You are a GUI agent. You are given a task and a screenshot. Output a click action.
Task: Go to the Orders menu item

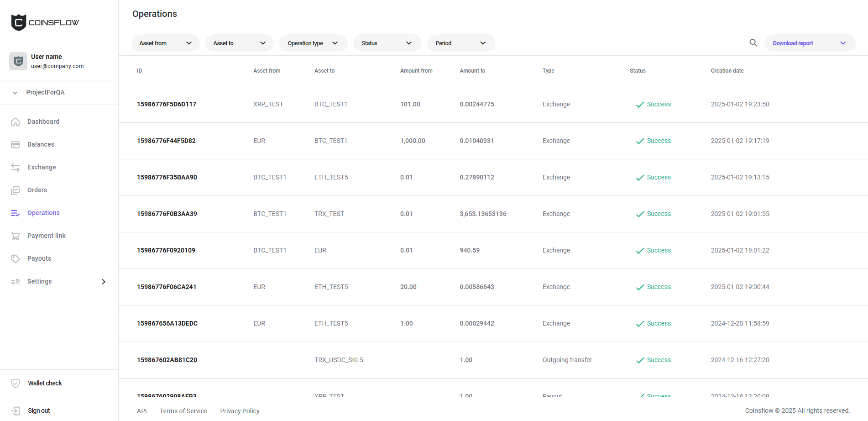37,190
